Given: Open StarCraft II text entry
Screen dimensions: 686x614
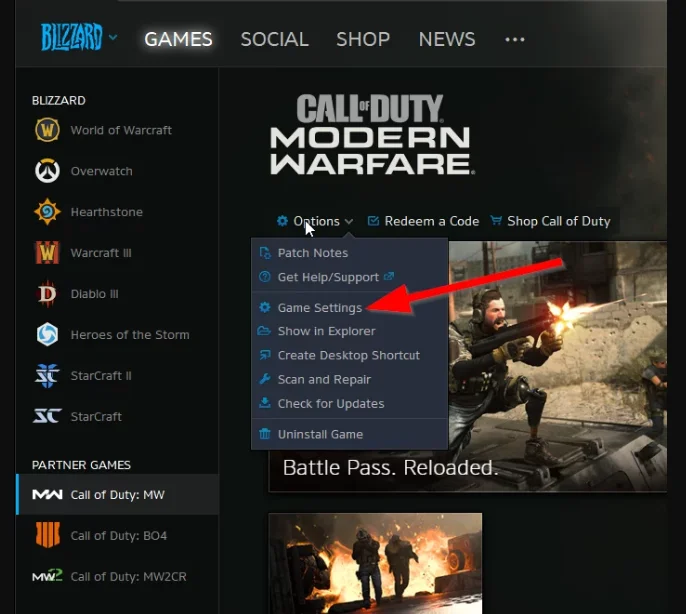Looking at the screenshot, I should pos(101,376).
